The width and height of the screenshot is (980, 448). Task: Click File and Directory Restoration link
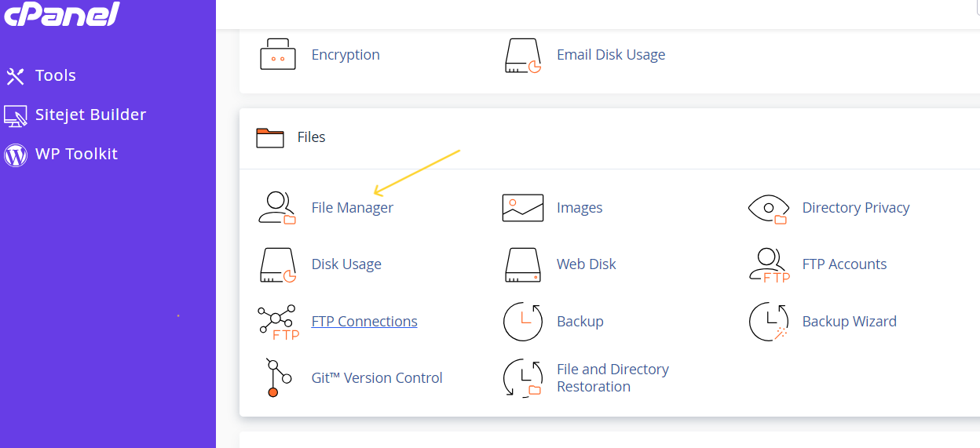tap(612, 378)
